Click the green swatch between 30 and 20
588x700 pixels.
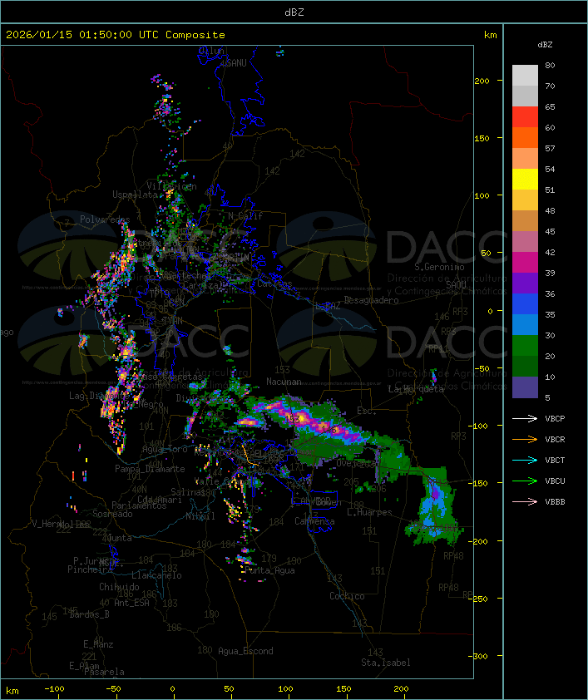[x=525, y=345]
